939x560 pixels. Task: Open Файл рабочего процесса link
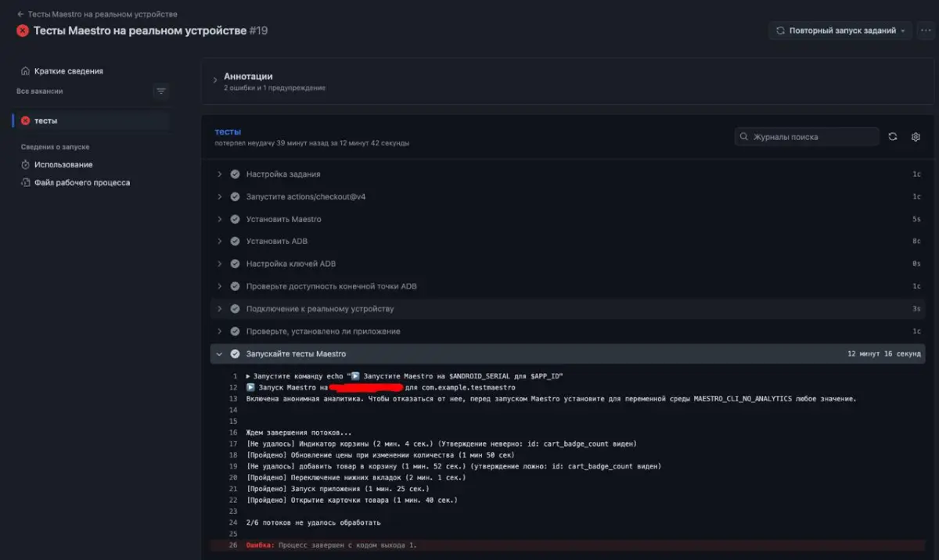point(81,182)
